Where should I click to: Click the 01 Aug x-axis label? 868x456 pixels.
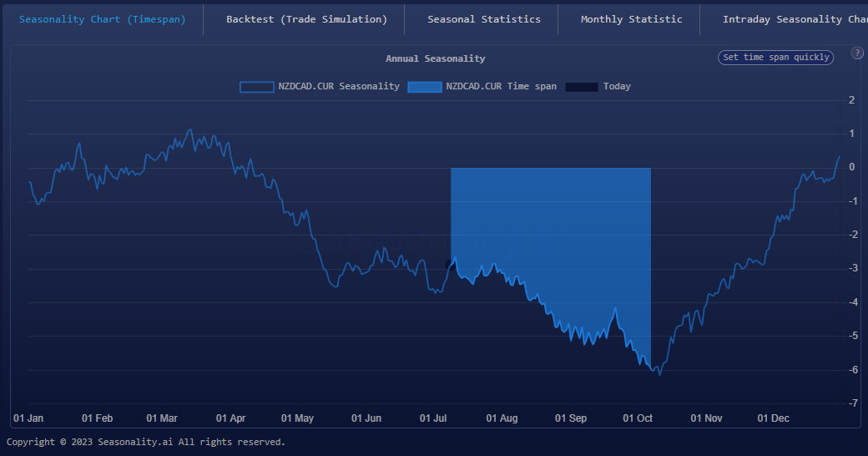point(502,418)
